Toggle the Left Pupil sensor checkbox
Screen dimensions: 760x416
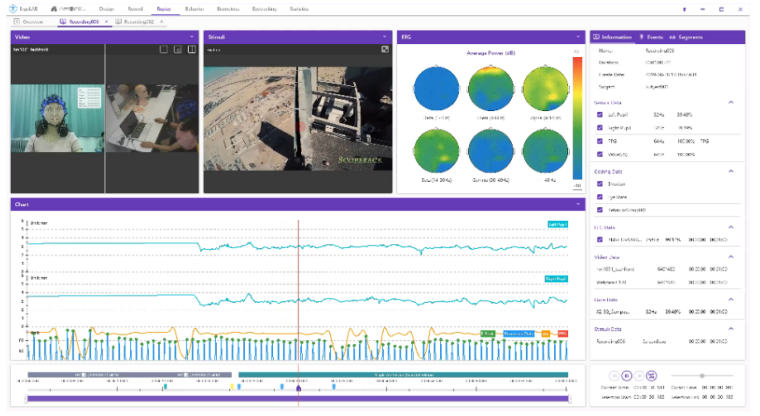click(x=599, y=115)
